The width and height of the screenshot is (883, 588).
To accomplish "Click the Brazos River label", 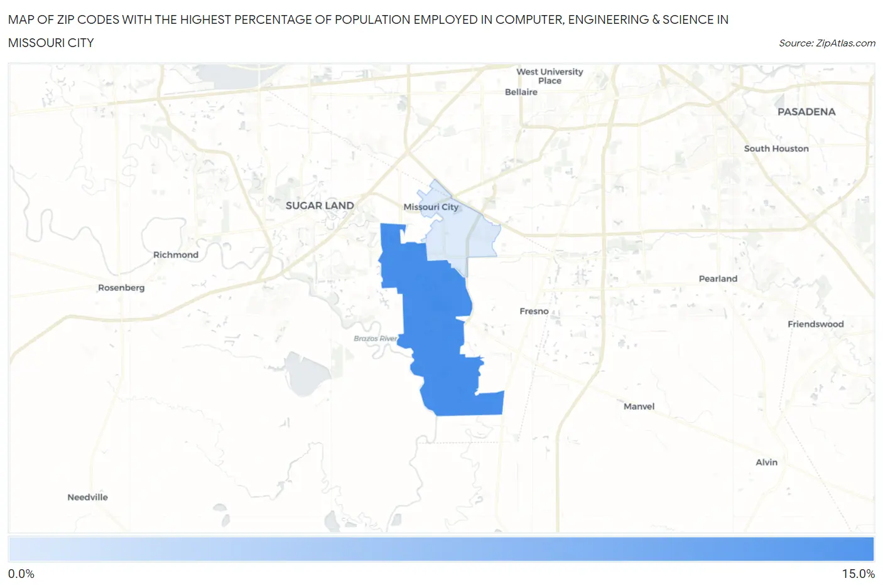I will pos(375,338).
